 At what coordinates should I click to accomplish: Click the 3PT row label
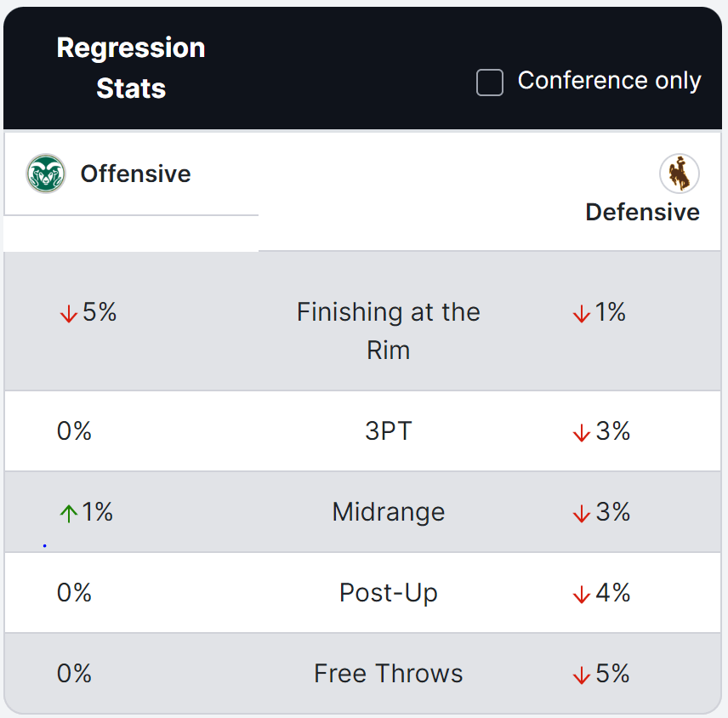(389, 431)
